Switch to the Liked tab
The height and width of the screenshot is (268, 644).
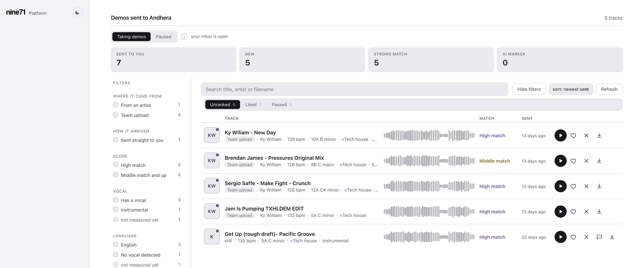click(x=253, y=104)
